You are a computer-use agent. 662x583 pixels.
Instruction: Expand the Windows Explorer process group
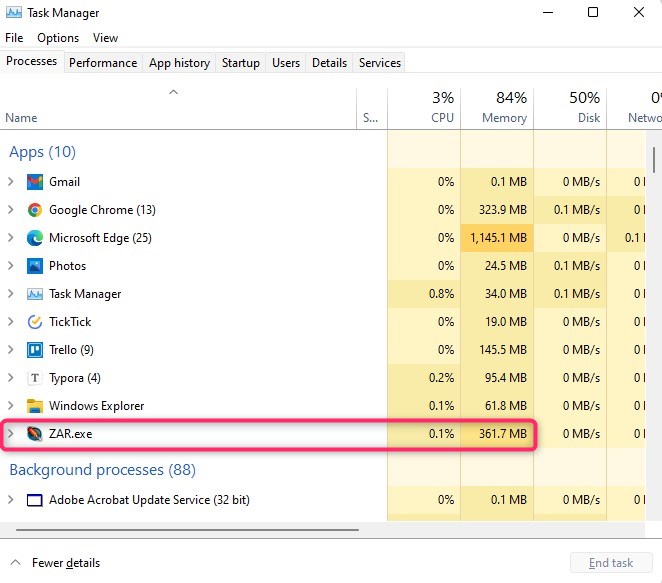click(11, 406)
